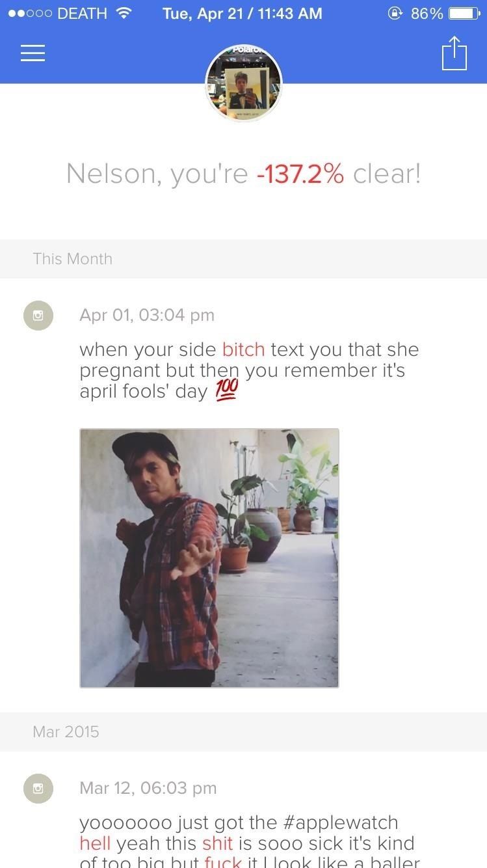Tap the Mar 12, 06:03 pm timestamp
Viewport: 487px width, 868px height.
point(148,788)
